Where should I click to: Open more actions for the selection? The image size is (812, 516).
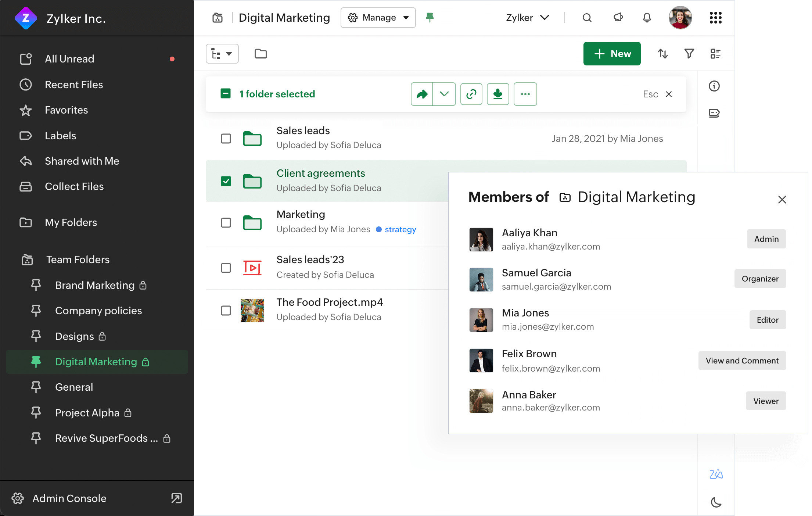(525, 94)
